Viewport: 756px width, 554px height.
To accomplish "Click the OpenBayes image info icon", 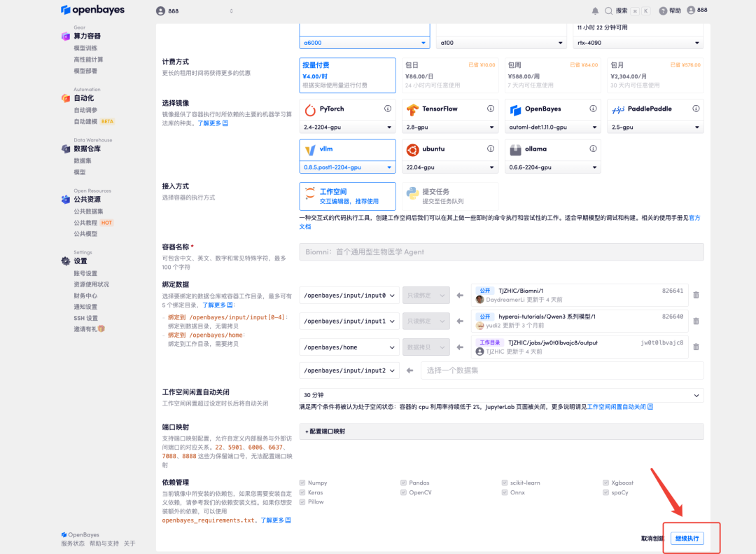I will [593, 109].
